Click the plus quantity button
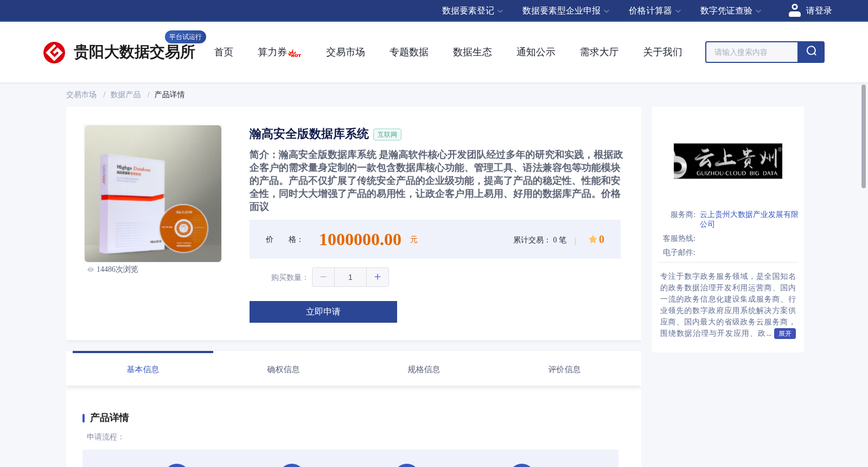 click(x=378, y=277)
